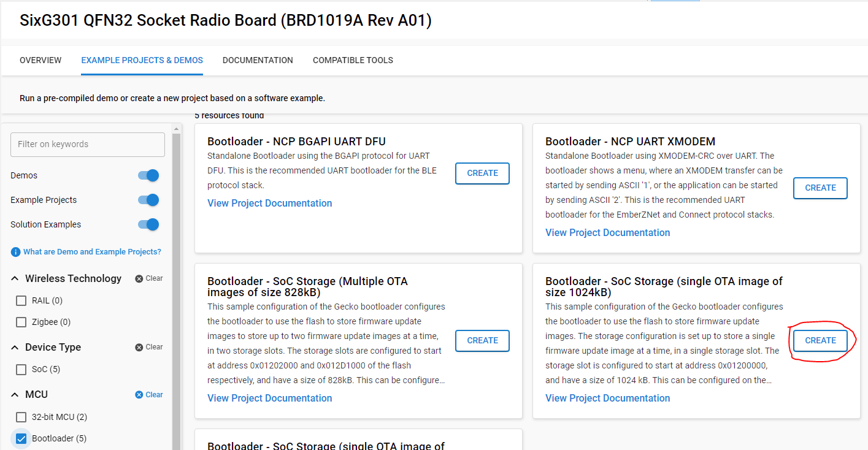The image size is (868, 450).
Task: Clear the MCU filter
Action: tap(149, 395)
